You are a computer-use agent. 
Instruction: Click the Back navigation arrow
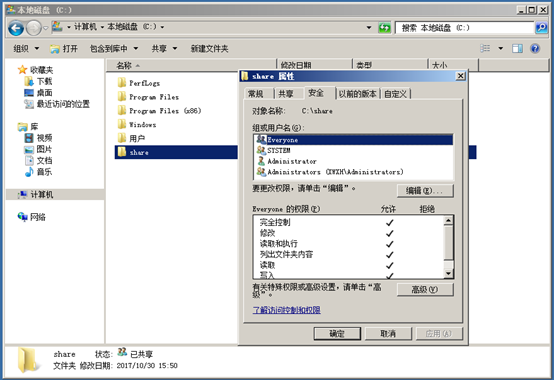[x=16, y=28]
